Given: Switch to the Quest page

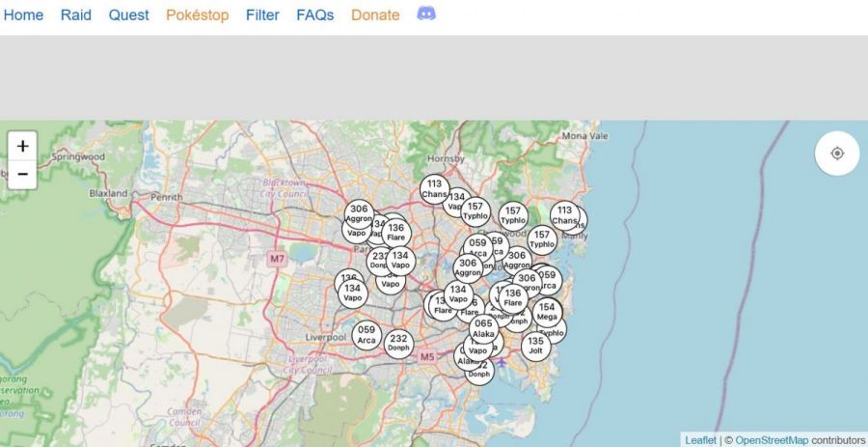Looking at the screenshot, I should tap(128, 14).
